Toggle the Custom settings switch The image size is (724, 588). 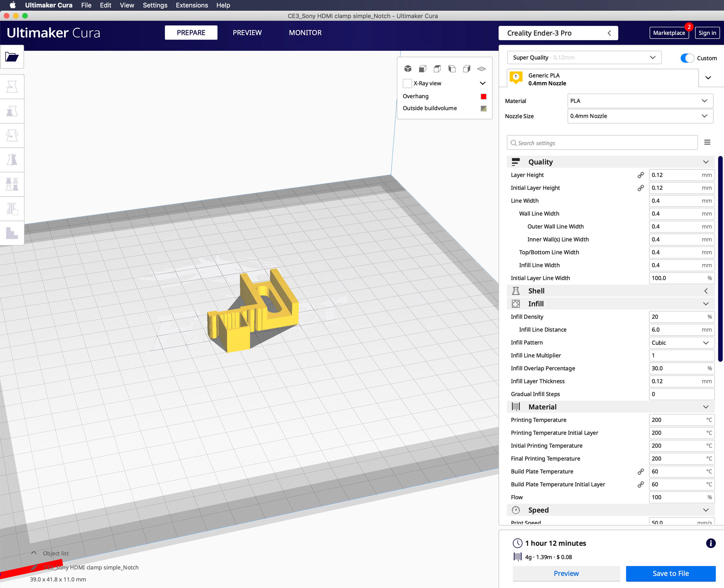click(687, 58)
